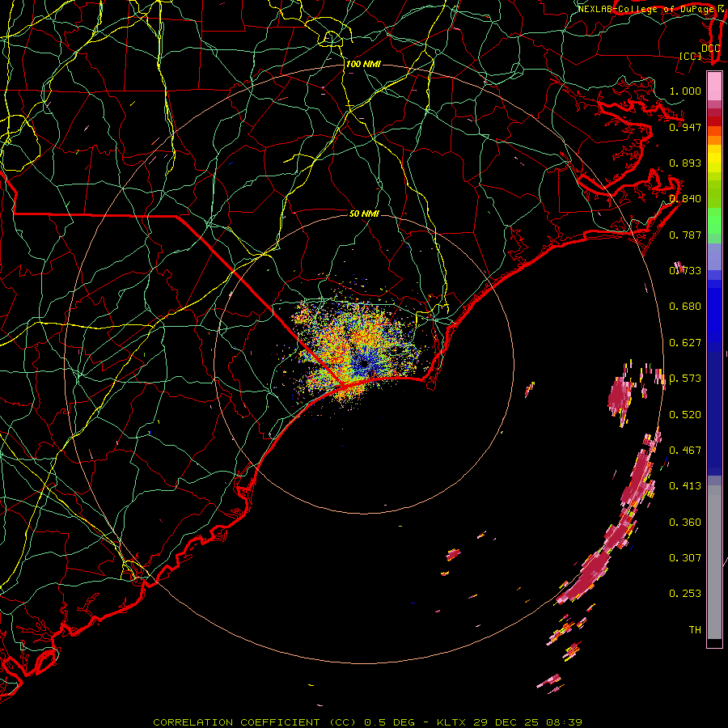
Task: Click the 0.520 value on the color scale
Action: pos(685,414)
